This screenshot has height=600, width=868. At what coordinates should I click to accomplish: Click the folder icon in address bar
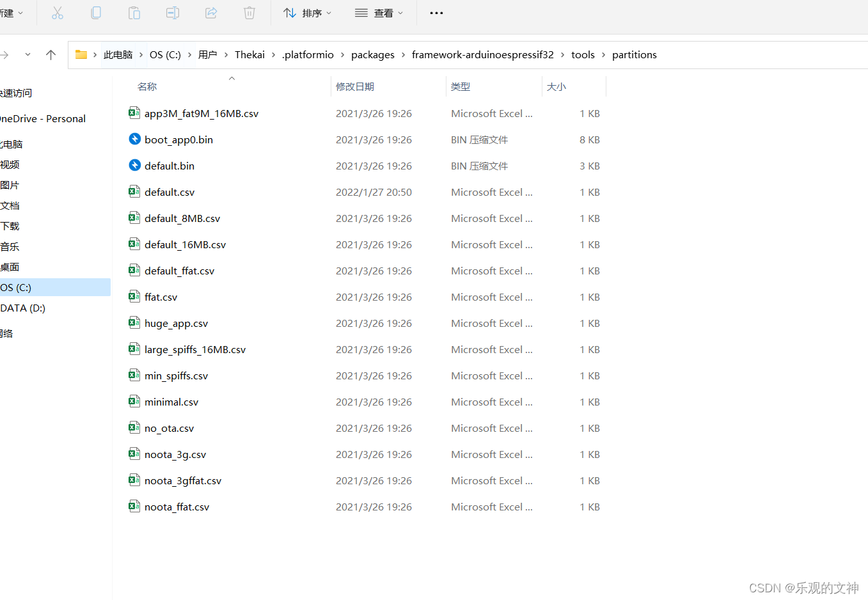pos(81,54)
